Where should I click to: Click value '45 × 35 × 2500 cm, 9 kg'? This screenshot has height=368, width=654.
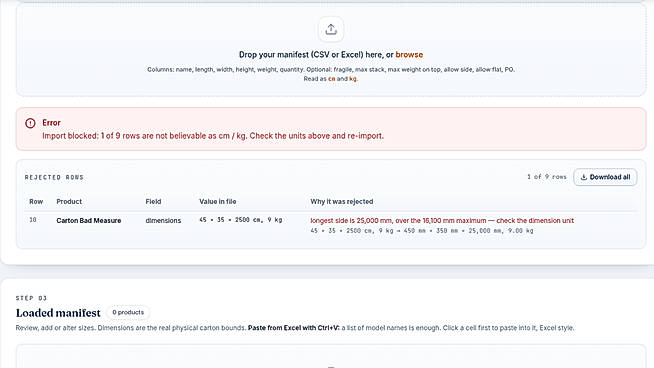click(240, 220)
